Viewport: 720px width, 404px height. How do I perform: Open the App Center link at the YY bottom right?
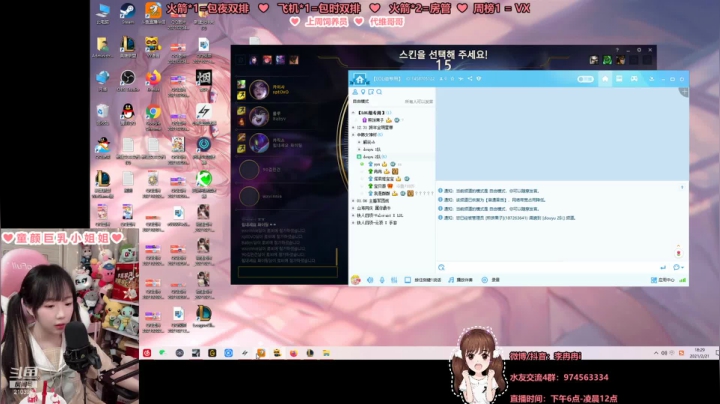pos(662,280)
